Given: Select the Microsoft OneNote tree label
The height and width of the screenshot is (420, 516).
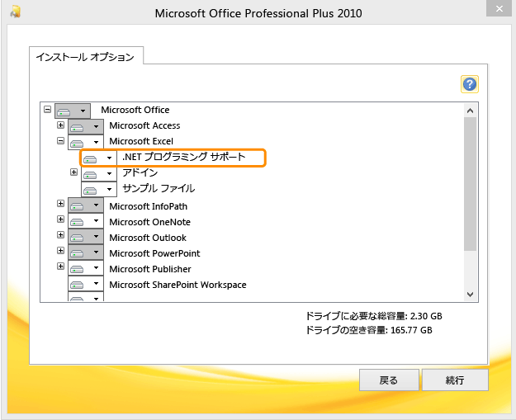Looking at the screenshot, I should (150, 222).
